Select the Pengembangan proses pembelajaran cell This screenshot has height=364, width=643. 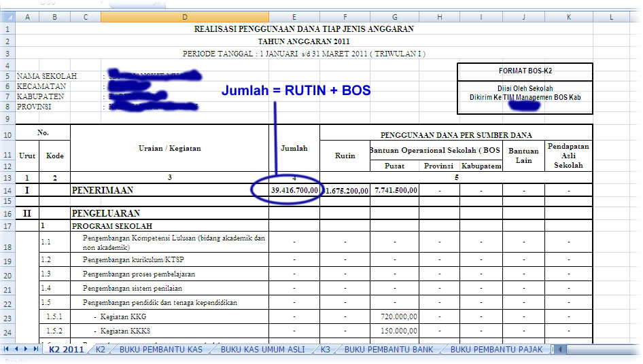[x=170, y=274]
